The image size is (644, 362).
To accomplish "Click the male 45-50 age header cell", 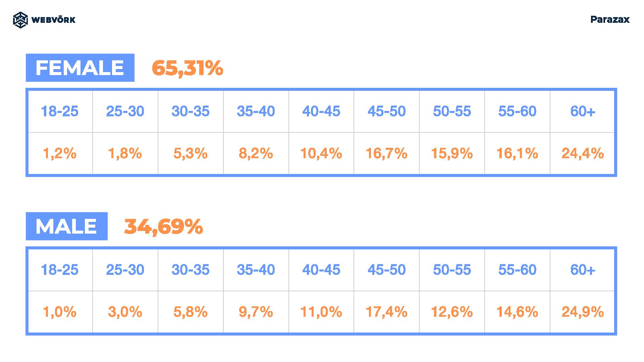I will [x=386, y=270].
